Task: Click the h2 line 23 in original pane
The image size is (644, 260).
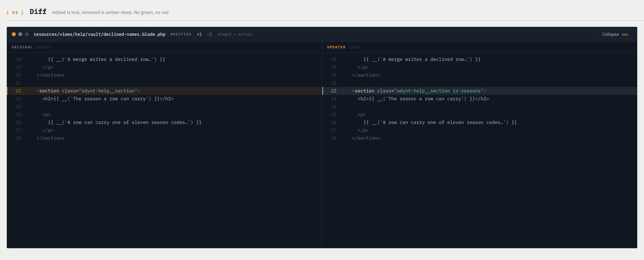Action: pos(108,99)
